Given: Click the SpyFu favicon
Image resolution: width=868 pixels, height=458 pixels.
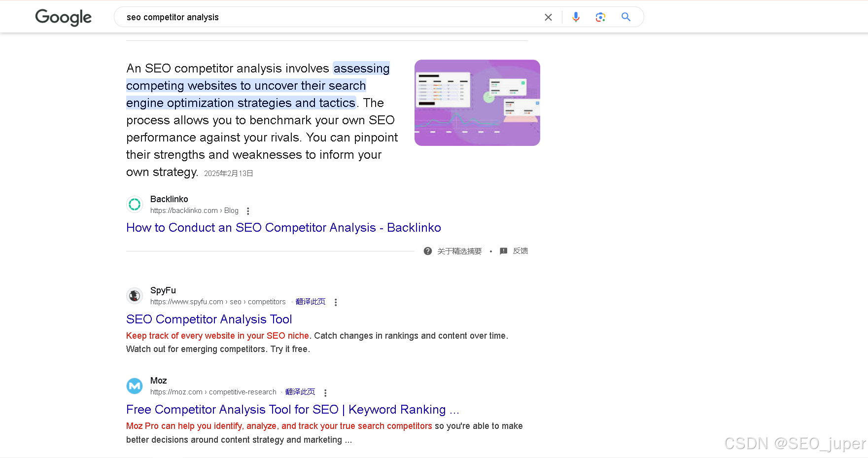Looking at the screenshot, I should point(135,295).
